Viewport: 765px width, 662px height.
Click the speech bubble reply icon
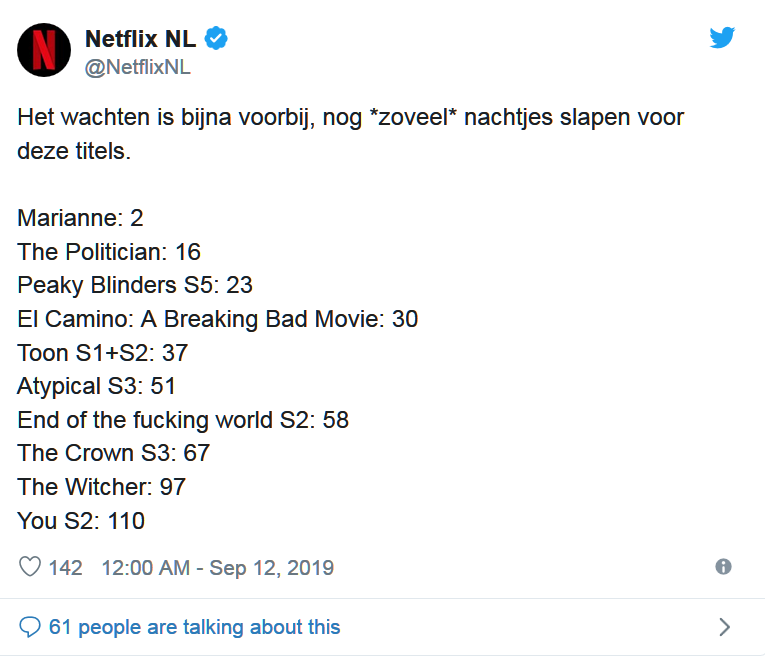pyautogui.click(x=30, y=627)
